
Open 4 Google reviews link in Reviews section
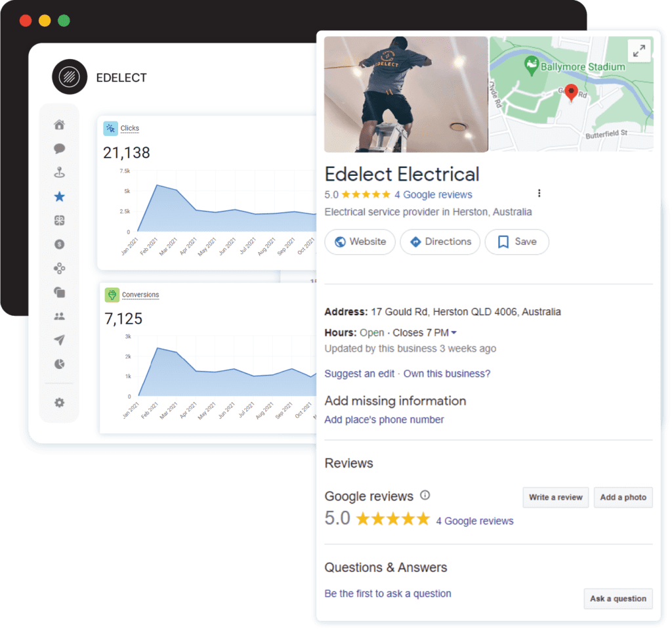click(475, 521)
